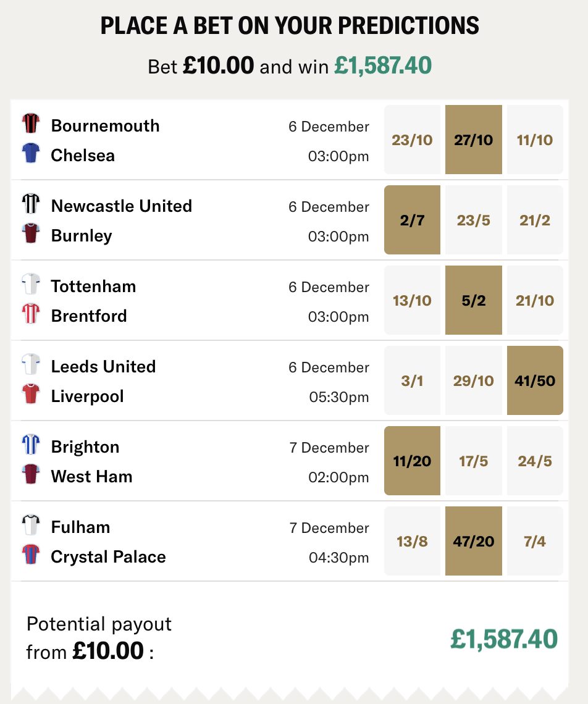Pick the 7/4 Crystal Palace away odds
The width and height of the screenshot is (588, 704).
pyautogui.click(x=534, y=541)
